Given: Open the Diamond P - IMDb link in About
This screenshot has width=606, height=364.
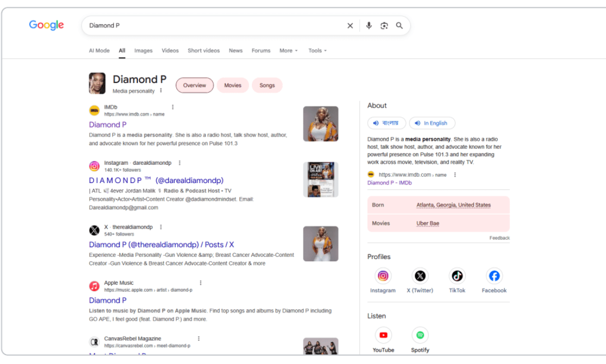Looking at the screenshot, I should pyautogui.click(x=389, y=183).
